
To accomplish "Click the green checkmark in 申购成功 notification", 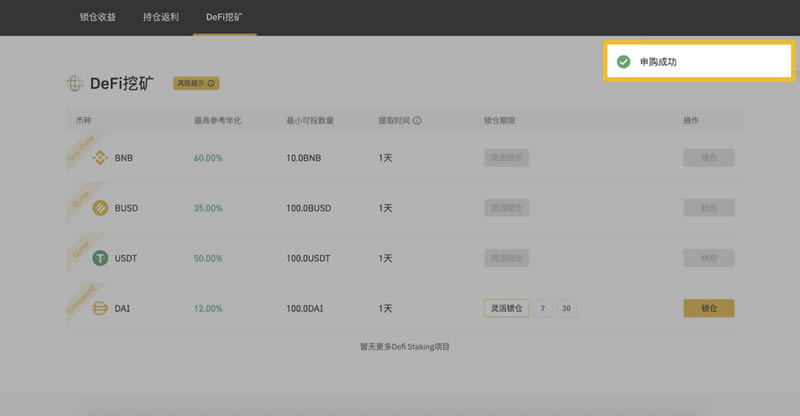I will (623, 62).
